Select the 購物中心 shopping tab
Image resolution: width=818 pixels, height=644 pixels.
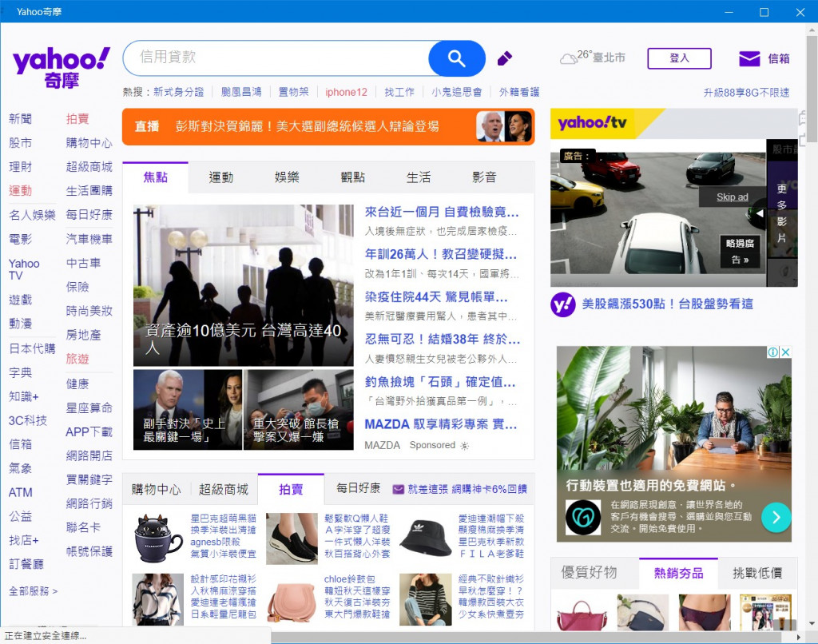click(x=156, y=490)
